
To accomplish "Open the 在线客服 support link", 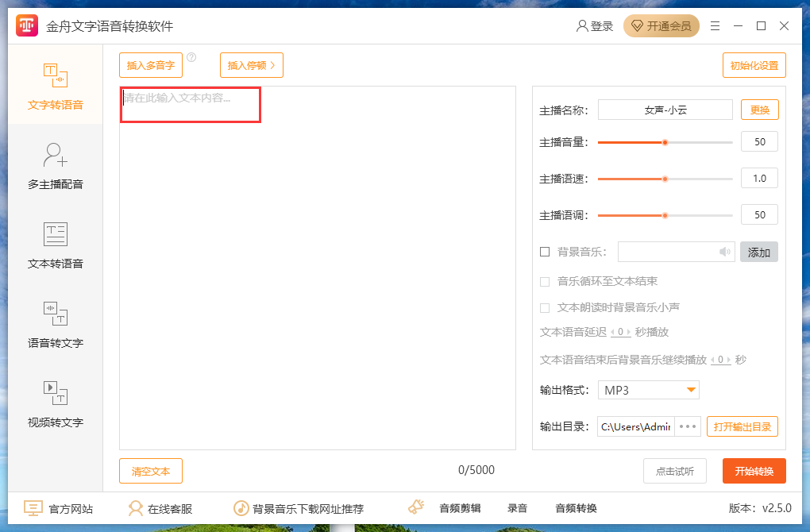I will coord(160,509).
